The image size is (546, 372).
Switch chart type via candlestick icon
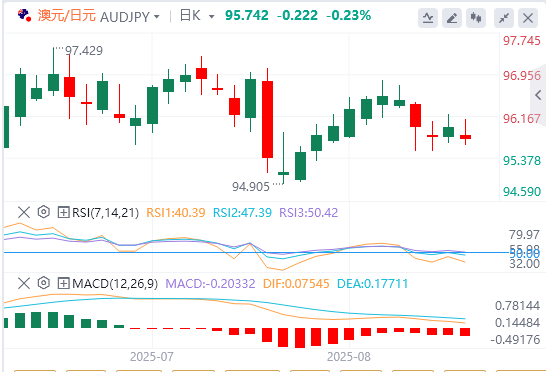[476, 18]
